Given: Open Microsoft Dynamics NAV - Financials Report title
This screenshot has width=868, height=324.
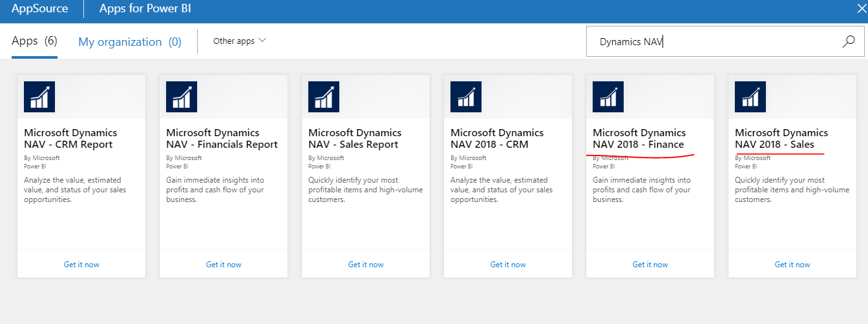Looking at the screenshot, I should tap(222, 139).
